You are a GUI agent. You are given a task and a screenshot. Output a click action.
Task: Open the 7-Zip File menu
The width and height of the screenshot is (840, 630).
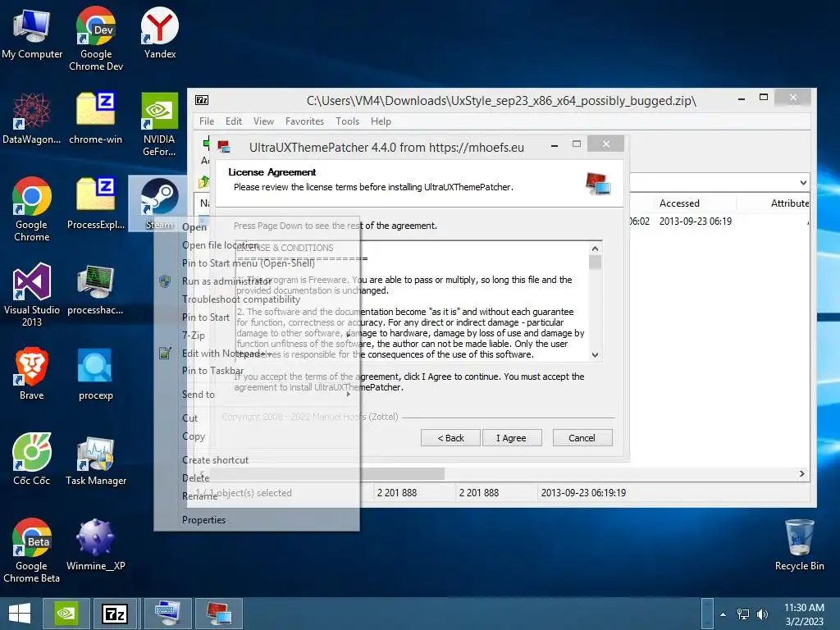click(x=207, y=121)
